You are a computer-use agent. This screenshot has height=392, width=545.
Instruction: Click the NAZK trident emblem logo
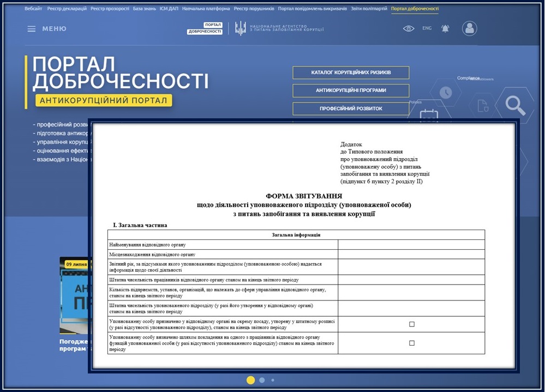240,28
